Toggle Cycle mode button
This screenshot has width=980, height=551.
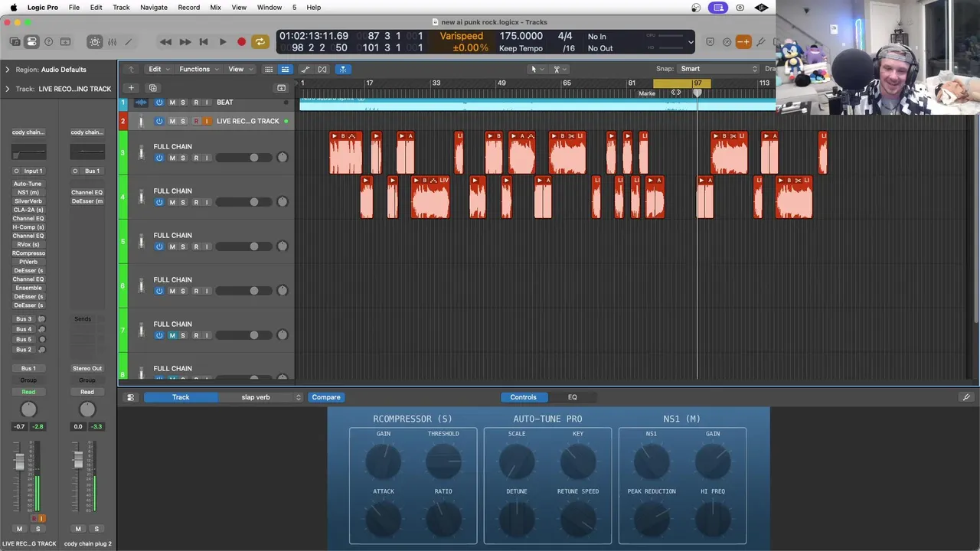260,41
